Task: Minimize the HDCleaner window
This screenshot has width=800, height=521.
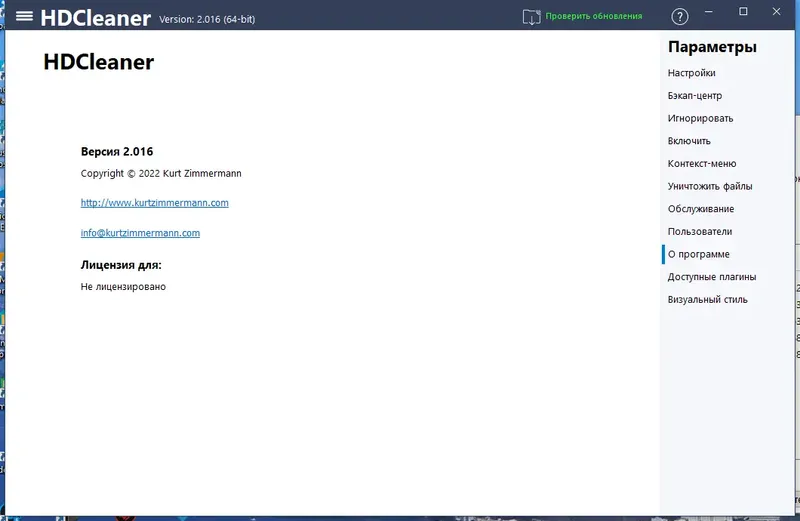Action: (x=709, y=11)
